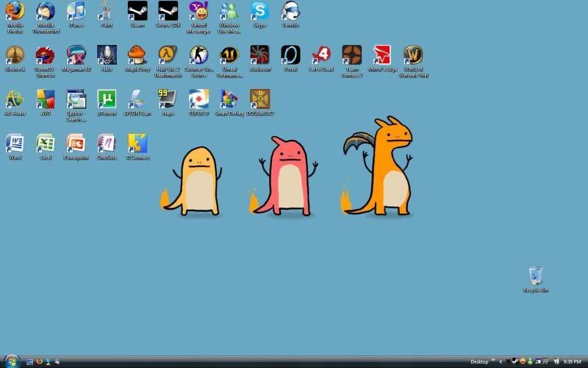The height and width of the screenshot is (368, 588).
Task: Launch Firefox from the Quick Launch bar
Action: click(x=39, y=362)
